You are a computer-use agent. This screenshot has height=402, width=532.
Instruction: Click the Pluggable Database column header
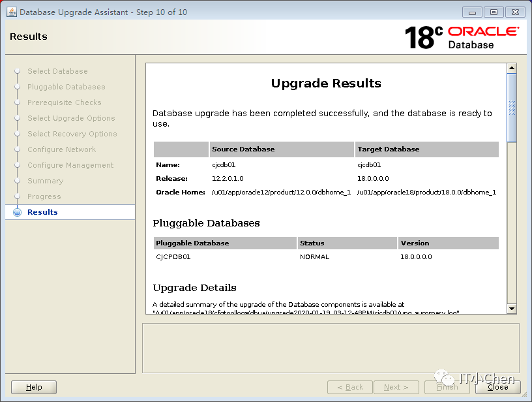226,243
